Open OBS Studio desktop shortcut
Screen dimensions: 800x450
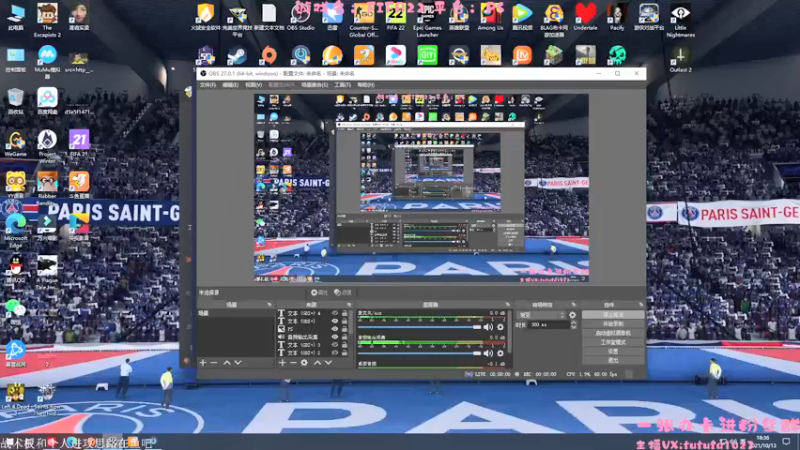pyautogui.click(x=301, y=18)
